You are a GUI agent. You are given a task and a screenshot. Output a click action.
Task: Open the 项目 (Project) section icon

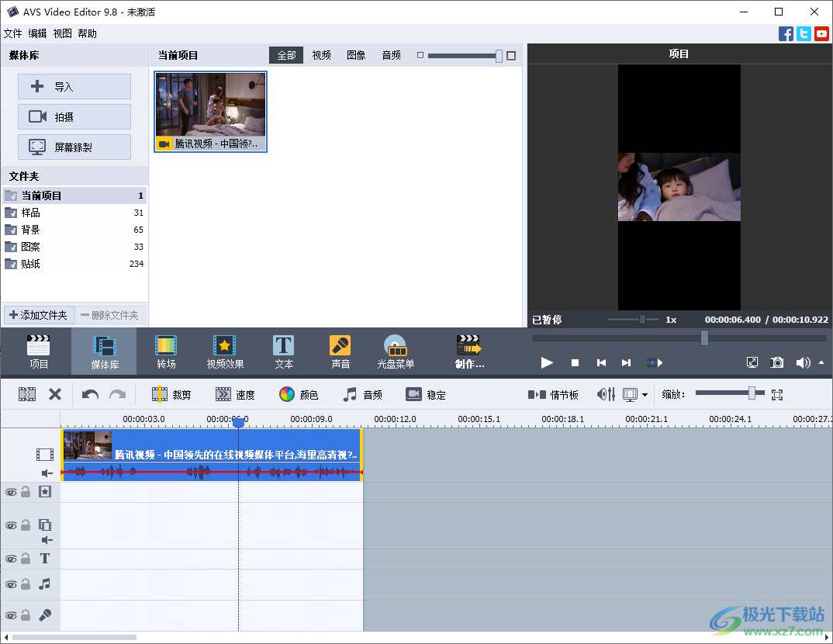pyautogui.click(x=38, y=351)
